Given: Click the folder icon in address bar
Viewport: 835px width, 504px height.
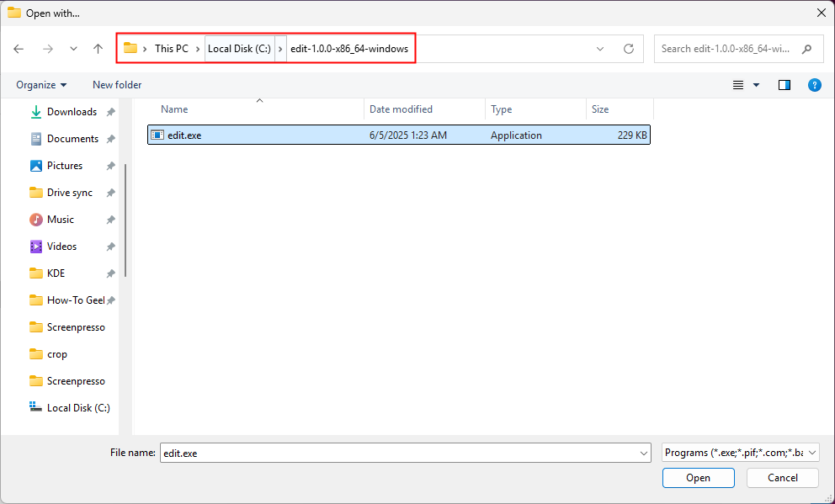Looking at the screenshot, I should [x=130, y=48].
